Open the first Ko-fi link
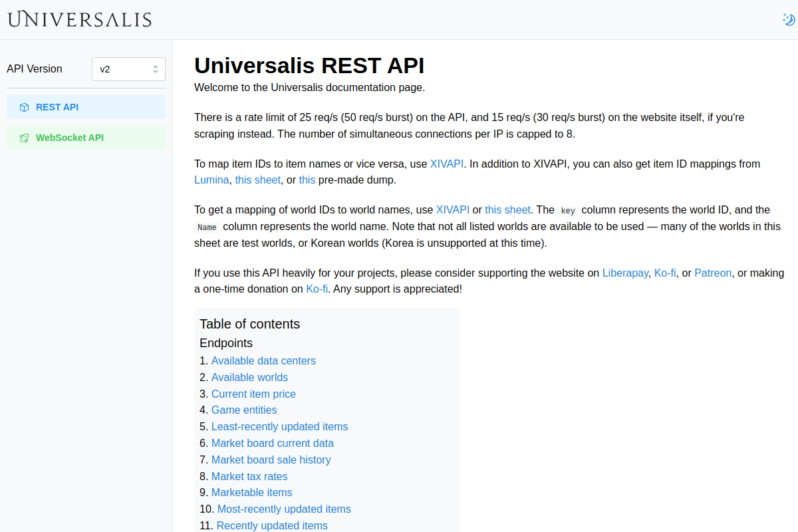Viewport: 798px width, 532px height. pyautogui.click(x=665, y=273)
